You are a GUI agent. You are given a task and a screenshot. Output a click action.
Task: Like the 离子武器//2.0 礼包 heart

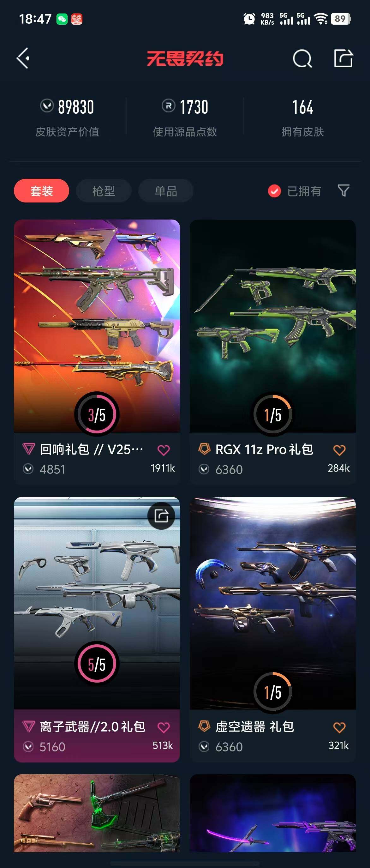[164, 727]
